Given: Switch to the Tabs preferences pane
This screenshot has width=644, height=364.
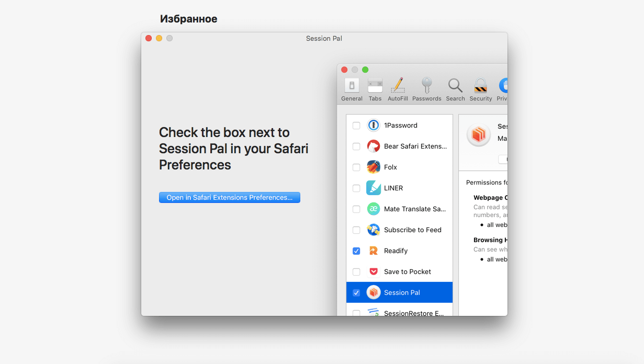Looking at the screenshot, I should tap(375, 88).
